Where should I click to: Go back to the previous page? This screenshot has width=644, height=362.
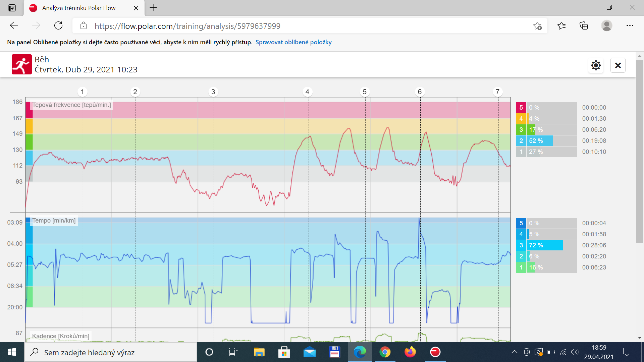(14, 26)
